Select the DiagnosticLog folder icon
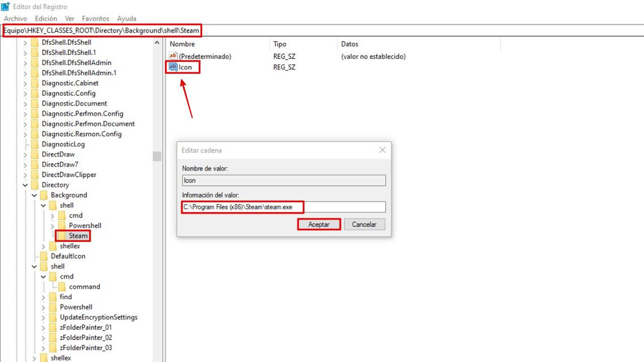Viewport: 644px width, 362px height. [35, 144]
